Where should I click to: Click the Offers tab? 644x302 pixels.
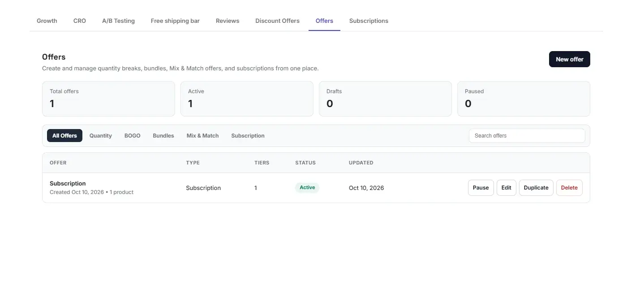[324, 21]
